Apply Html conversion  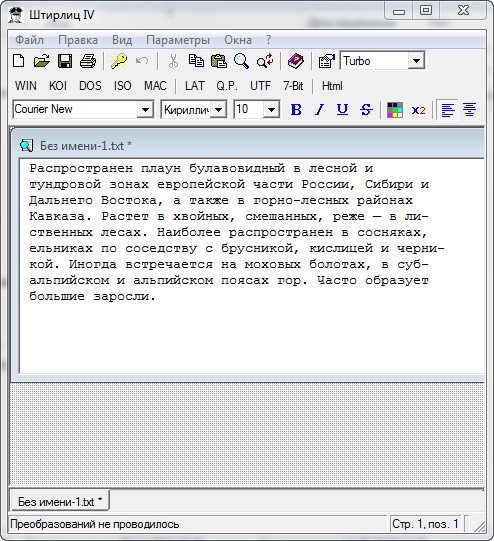point(332,86)
